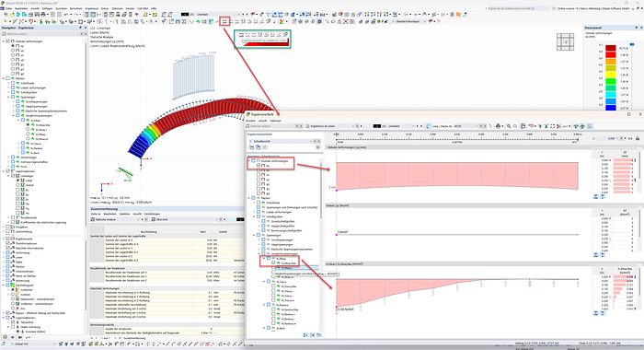Click new folder icon under Schnellansicht
The height and width of the screenshot is (350, 644).
click(251, 147)
